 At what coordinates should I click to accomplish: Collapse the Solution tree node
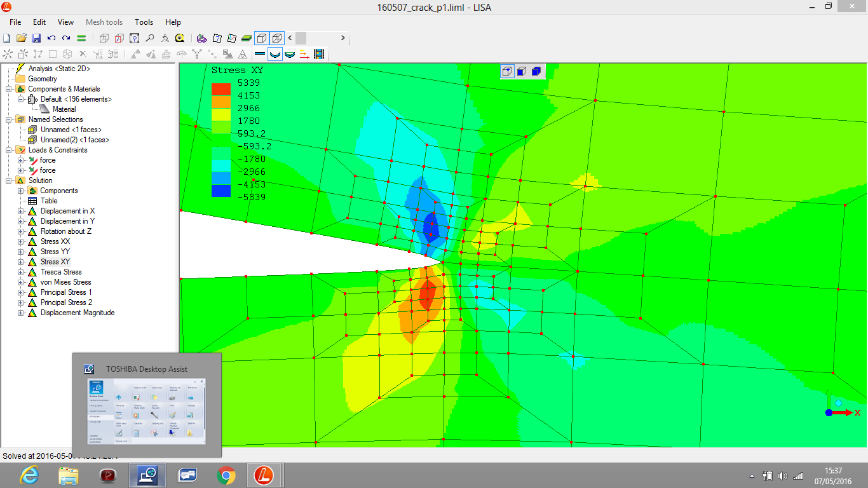pyautogui.click(x=9, y=180)
